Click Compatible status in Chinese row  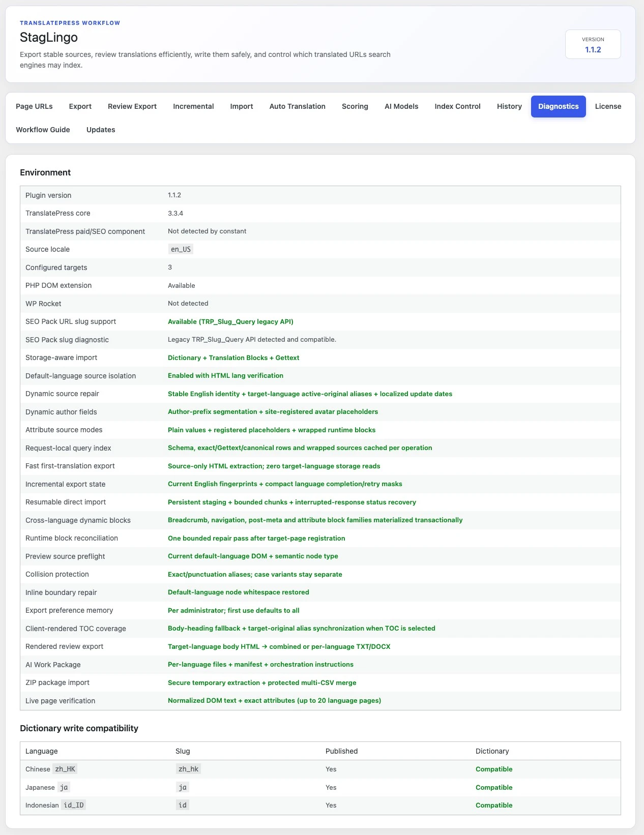(x=494, y=769)
